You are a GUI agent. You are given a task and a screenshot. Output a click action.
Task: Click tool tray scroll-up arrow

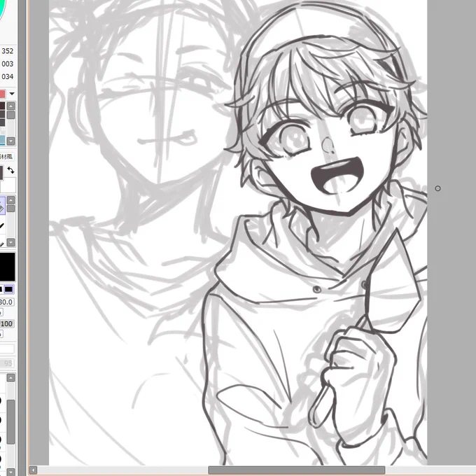11,200
